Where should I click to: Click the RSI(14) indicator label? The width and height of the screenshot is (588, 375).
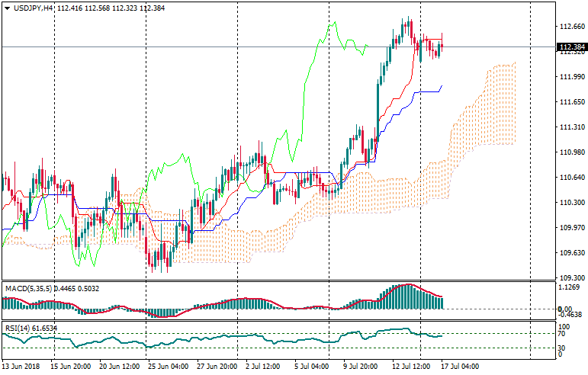tap(18, 328)
